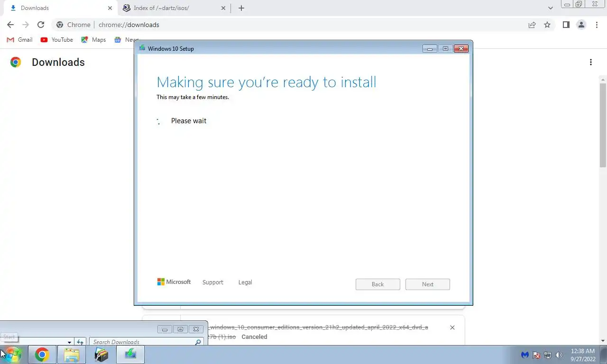Open Chrome's side panel
This screenshot has height=364, width=607.
(x=566, y=25)
